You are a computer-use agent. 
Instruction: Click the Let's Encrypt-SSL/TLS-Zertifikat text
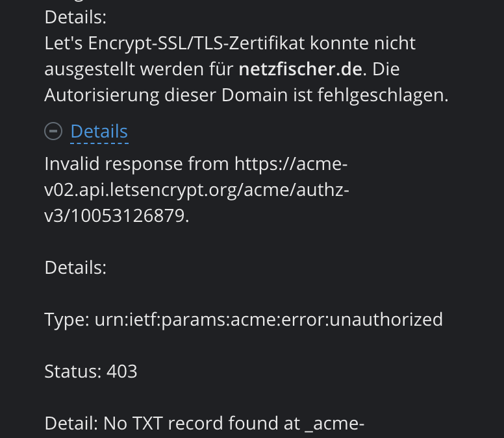(175, 43)
